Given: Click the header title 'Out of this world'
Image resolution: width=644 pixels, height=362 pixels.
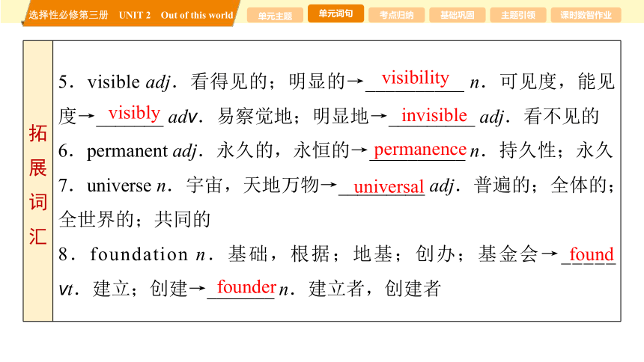Looking at the screenshot, I should (197, 15).
